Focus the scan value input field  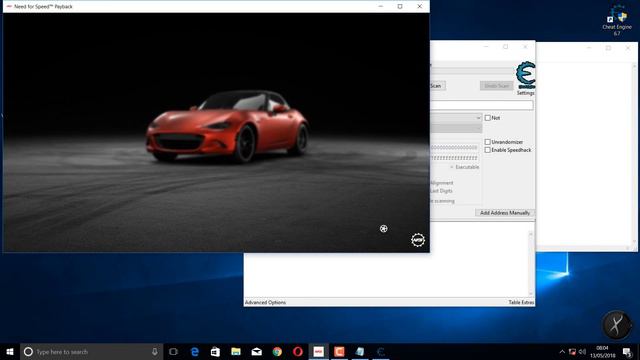482,105
